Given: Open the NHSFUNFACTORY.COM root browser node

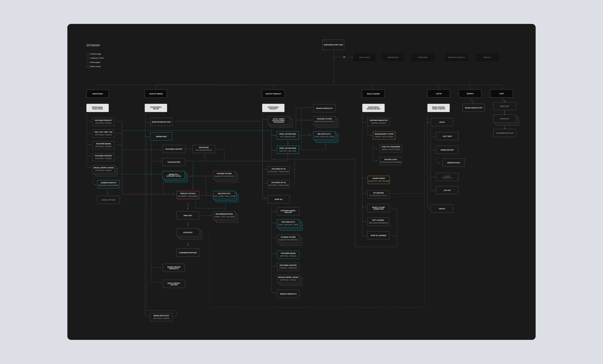Looking at the screenshot, I should pos(333,45).
